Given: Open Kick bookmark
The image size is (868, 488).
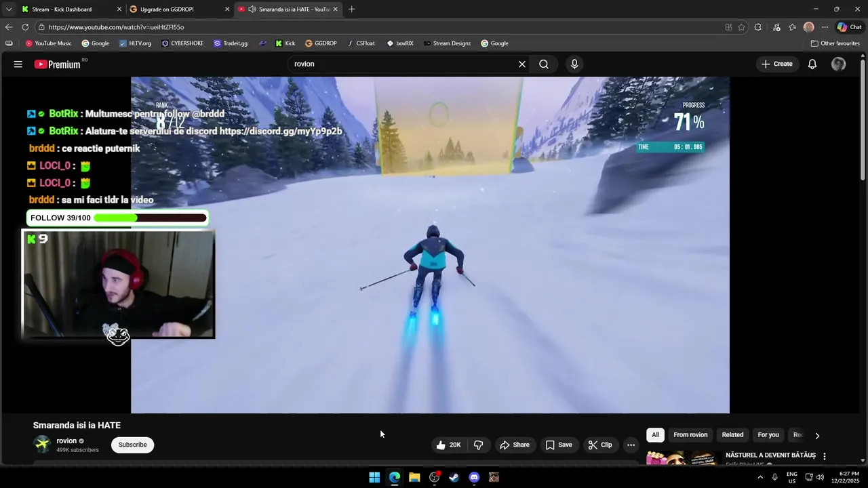Looking at the screenshot, I should click(285, 43).
